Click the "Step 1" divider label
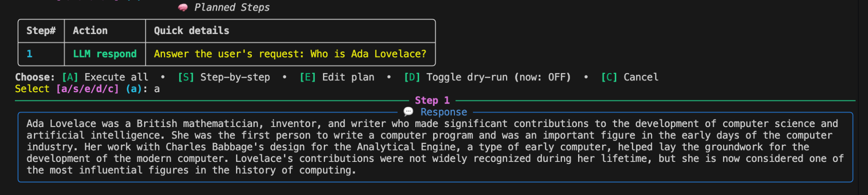 pyautogui.click(x=432, y=100)
